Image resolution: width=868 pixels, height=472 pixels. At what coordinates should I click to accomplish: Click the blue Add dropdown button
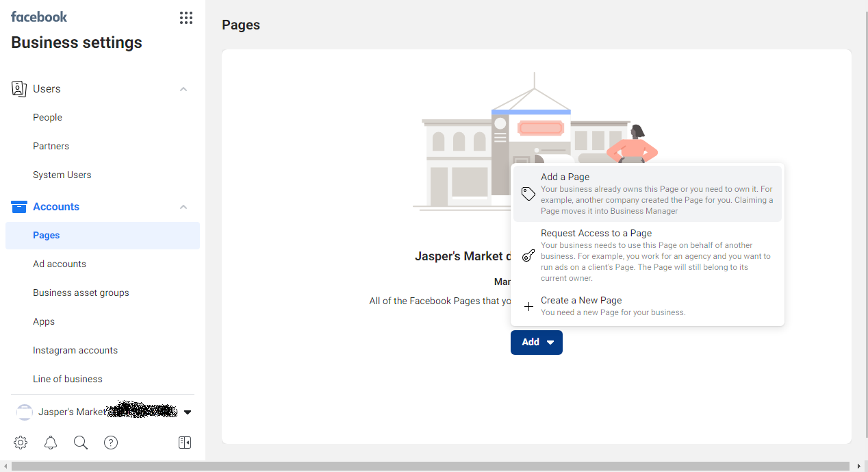536,343
